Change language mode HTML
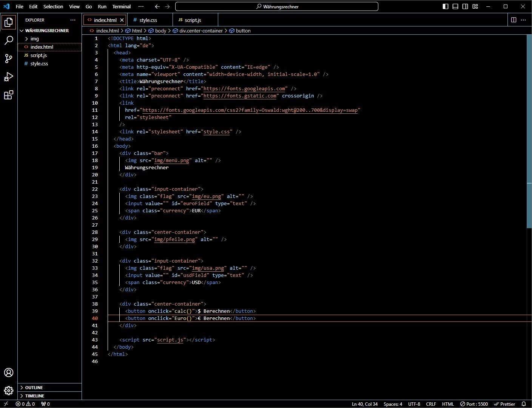 (448, 404)
